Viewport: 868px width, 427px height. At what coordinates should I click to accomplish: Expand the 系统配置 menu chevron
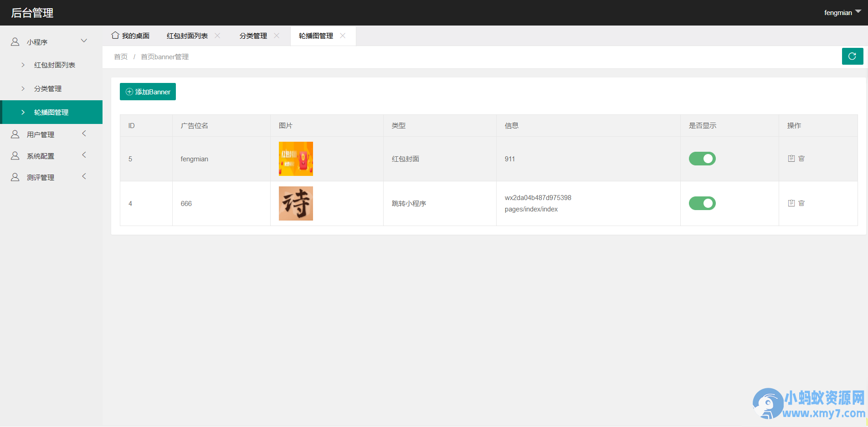coord(84,155)
